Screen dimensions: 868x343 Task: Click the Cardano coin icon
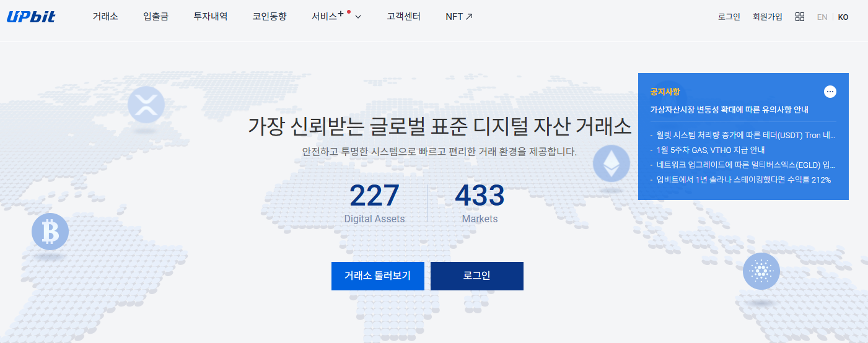coord(761,271)
